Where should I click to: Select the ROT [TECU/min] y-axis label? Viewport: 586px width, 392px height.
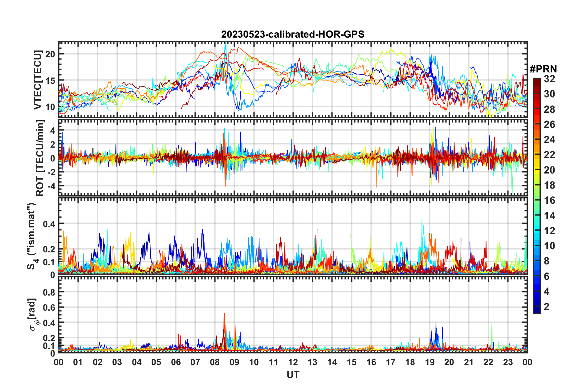[x=40, y=158]
